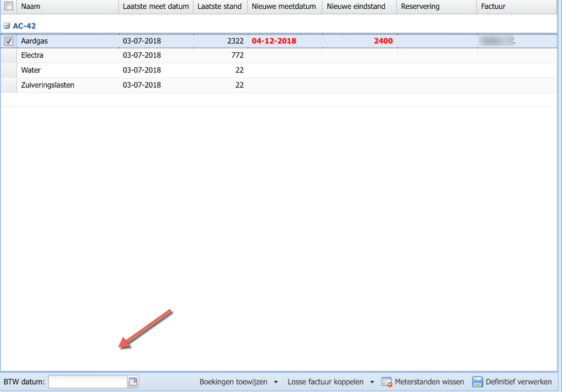562x392 pixels.
Task: Uncheck the Aardgas row checkbox
Action: tap(9, 41)
